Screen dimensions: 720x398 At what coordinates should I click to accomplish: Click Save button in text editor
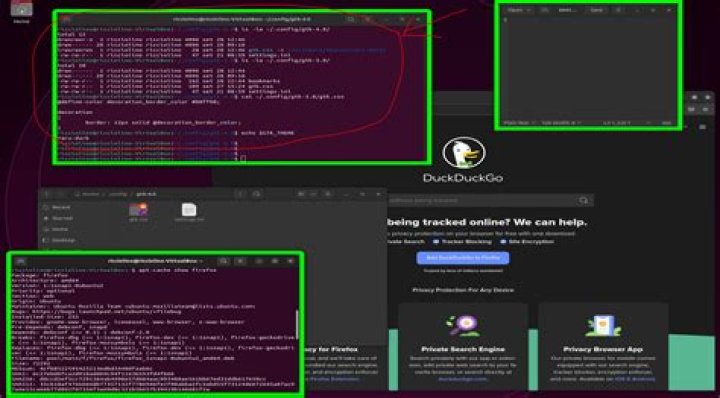pyautogui.click(x=596, y=10)
